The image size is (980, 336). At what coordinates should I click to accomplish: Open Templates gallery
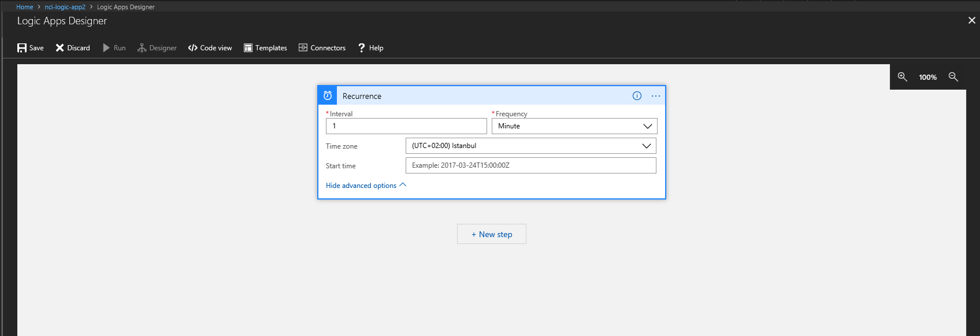265,48
